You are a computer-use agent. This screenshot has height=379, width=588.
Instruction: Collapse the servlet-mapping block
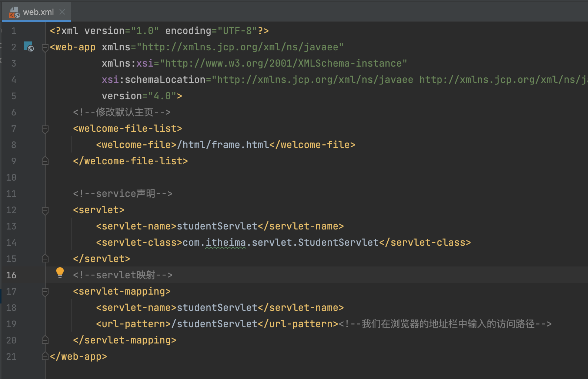45,292
